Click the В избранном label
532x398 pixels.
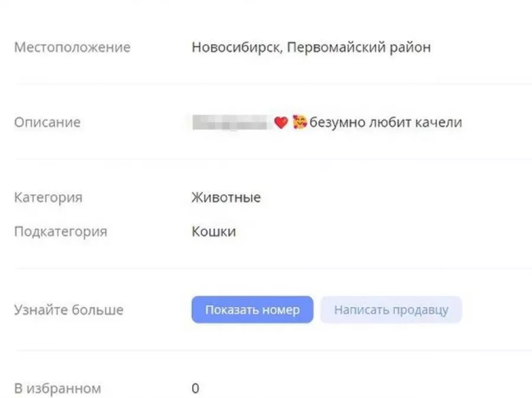(x=57, y=389)
